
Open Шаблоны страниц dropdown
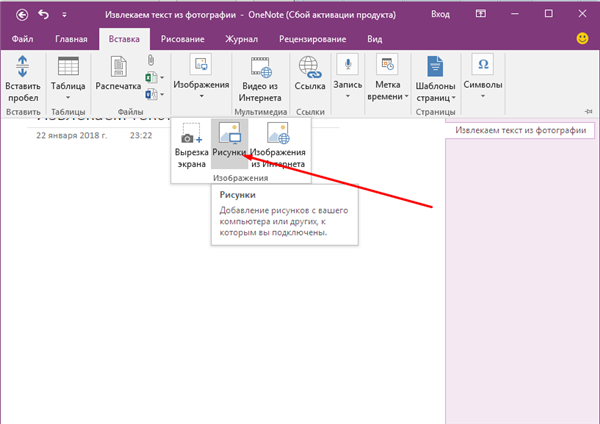click(x=435, y=79)
